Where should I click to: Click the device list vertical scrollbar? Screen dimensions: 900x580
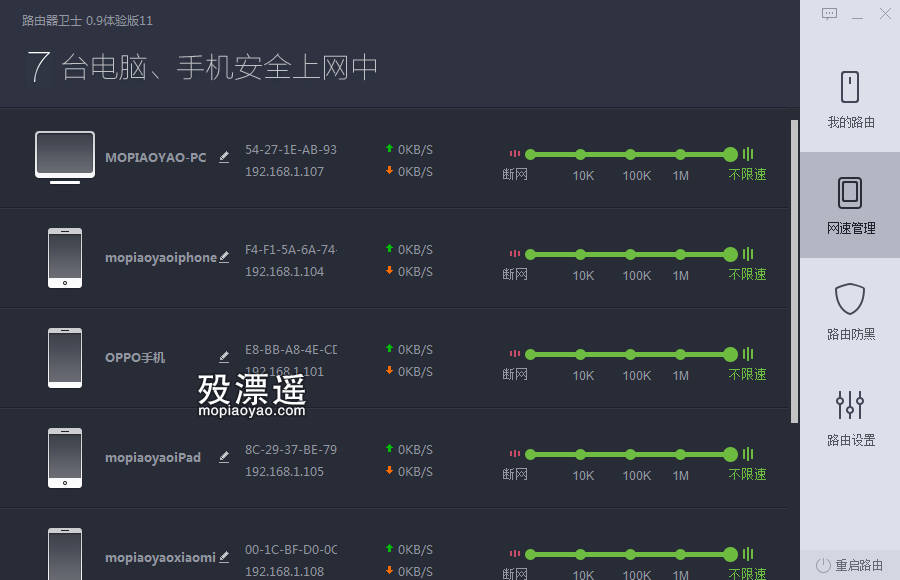[794, 271]
